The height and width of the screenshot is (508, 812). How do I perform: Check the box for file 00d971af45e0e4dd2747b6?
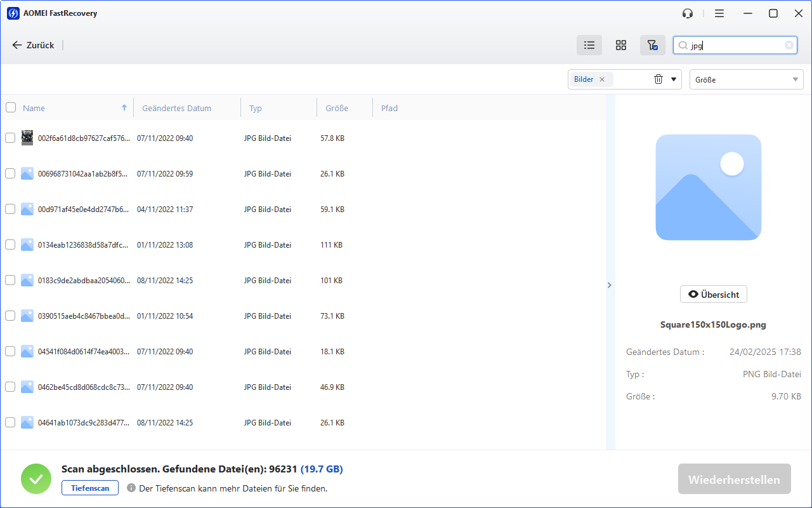click(x=10, y=209)
